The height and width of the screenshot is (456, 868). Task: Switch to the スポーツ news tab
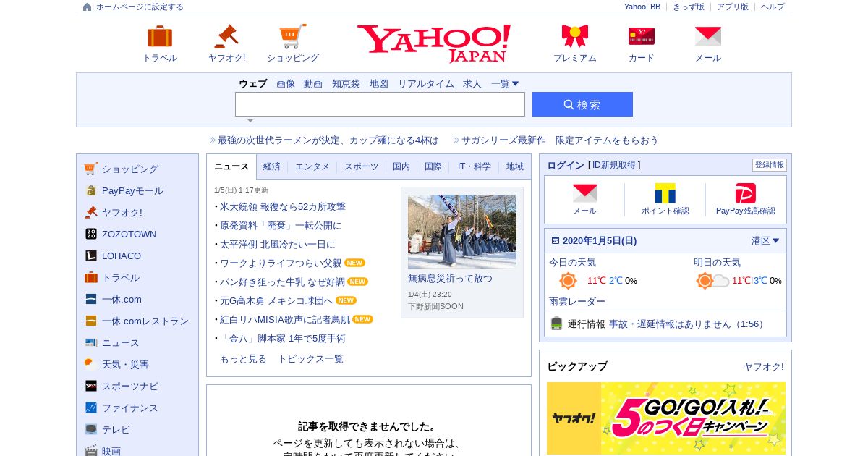[x=361, y=166]
